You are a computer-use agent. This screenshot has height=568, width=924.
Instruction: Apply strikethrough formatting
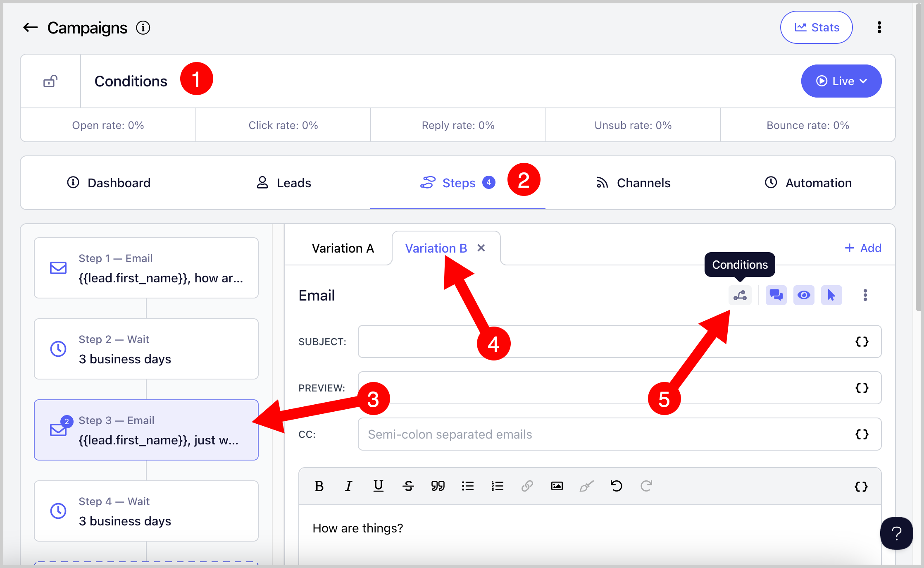point(408,486)
